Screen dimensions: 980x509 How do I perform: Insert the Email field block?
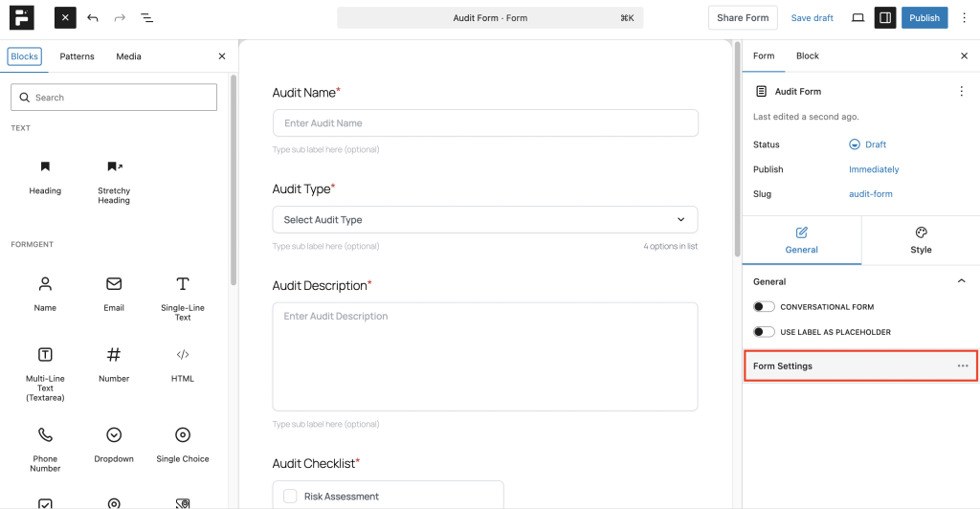114,294
